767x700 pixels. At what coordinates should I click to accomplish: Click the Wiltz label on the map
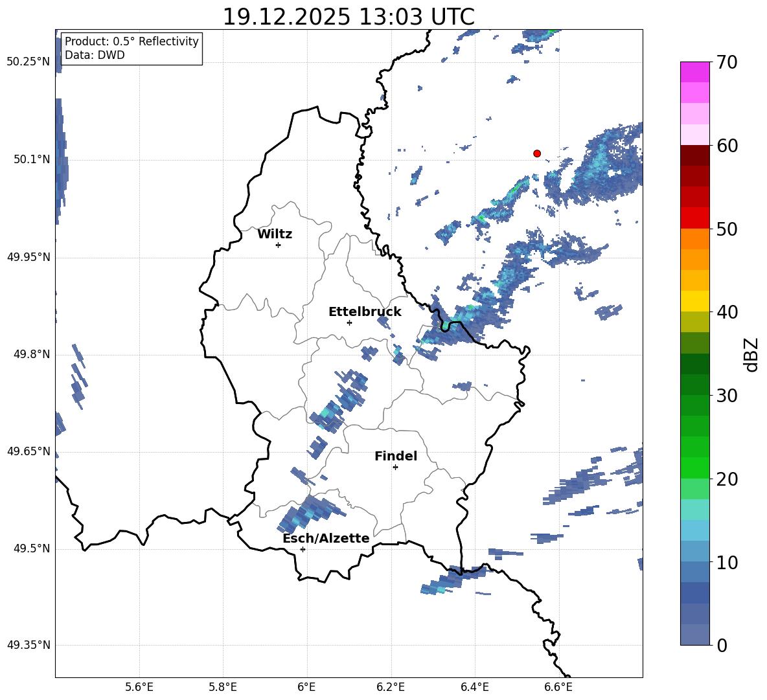click(275, 234)
